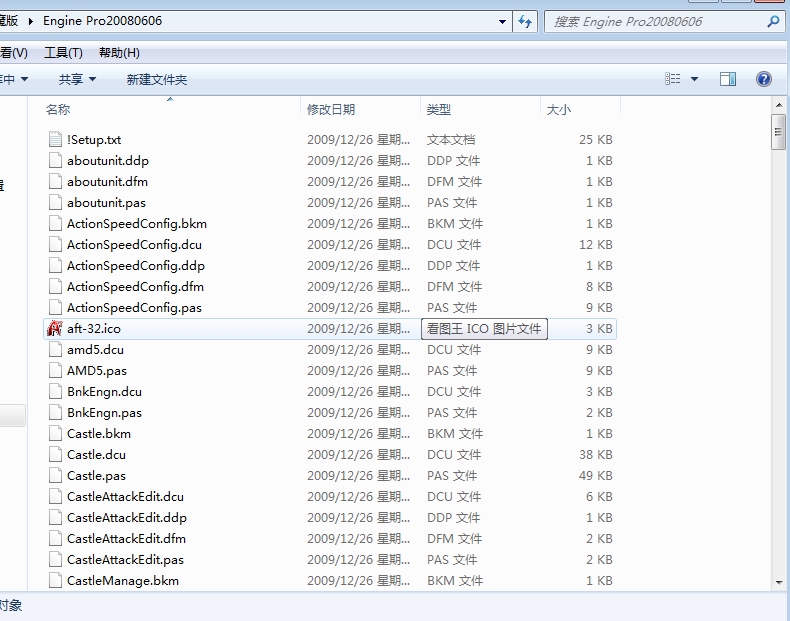Toggle the preview pane button
This screenshot has width=790, height=621.
pyautogui.click(x=728, y=79)
